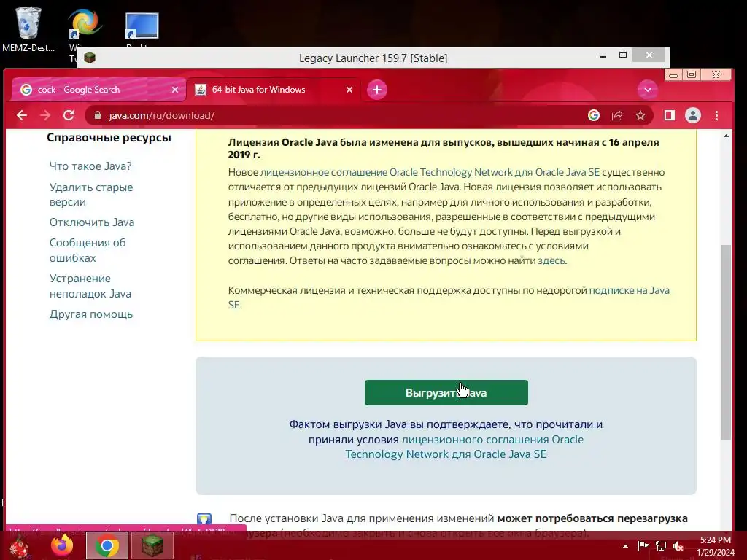Open a new tab with plus button
This screenshot has width=747, height=560.
[377, 90]
